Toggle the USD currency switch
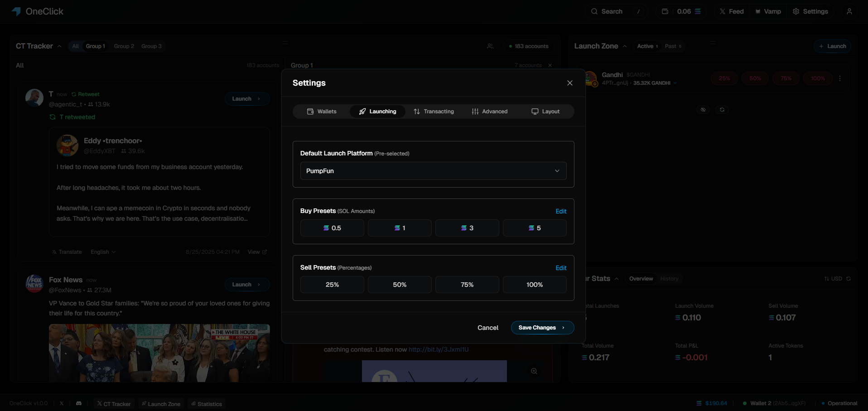This screenshot has height=411, width=868. 833,279
